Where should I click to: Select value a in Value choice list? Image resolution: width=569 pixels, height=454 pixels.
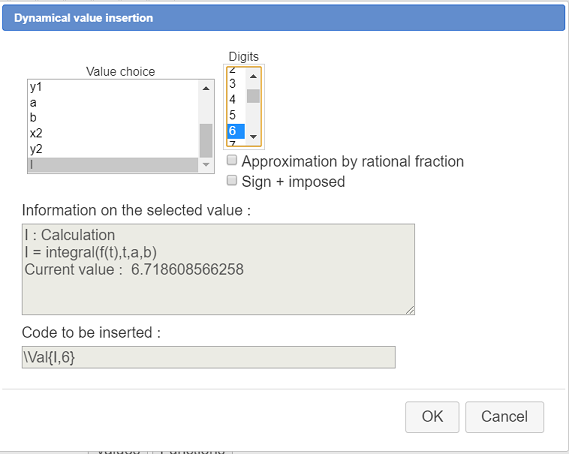click(x=113, y=103)
